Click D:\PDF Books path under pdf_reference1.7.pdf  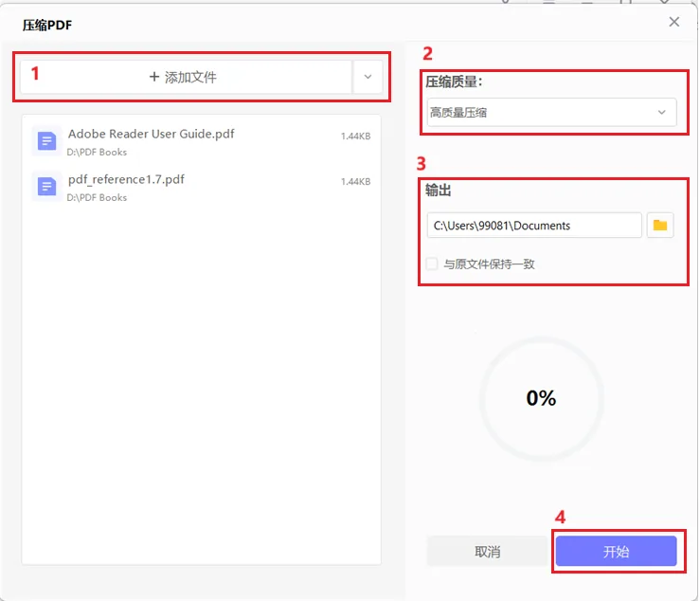pos(97,197)
